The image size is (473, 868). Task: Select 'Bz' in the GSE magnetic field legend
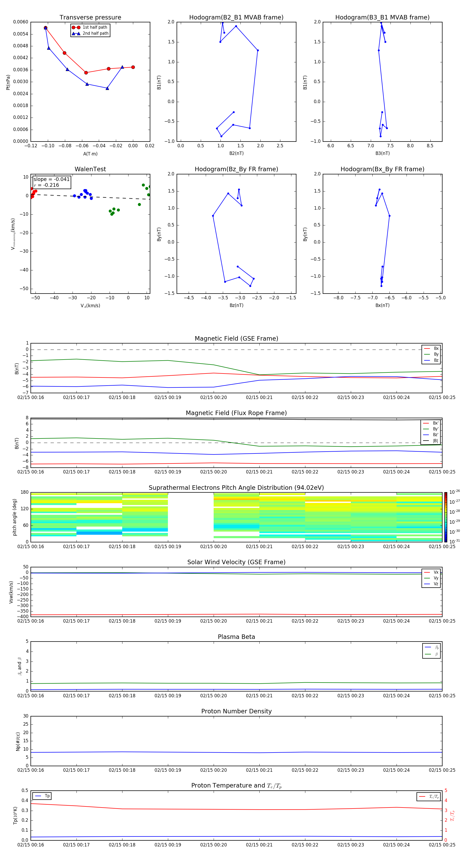pyautogui.click(x=431, y=360)
